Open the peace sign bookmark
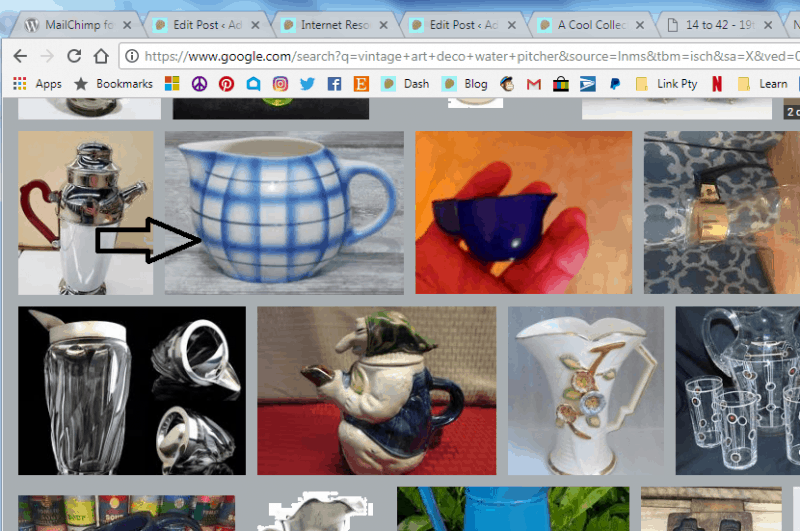The image size is (800, 531). coord(199,84)
